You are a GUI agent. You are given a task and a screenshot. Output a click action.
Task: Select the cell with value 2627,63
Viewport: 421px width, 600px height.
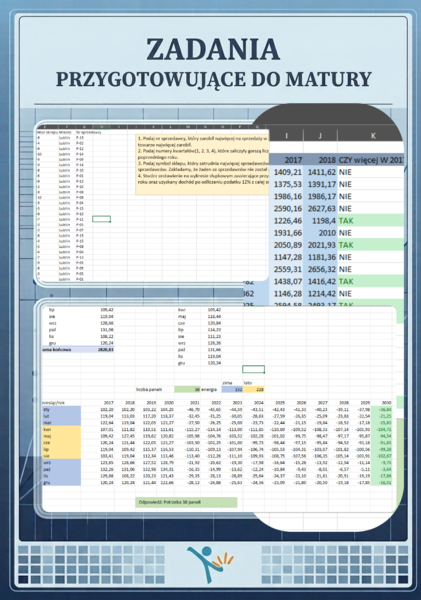320,209
